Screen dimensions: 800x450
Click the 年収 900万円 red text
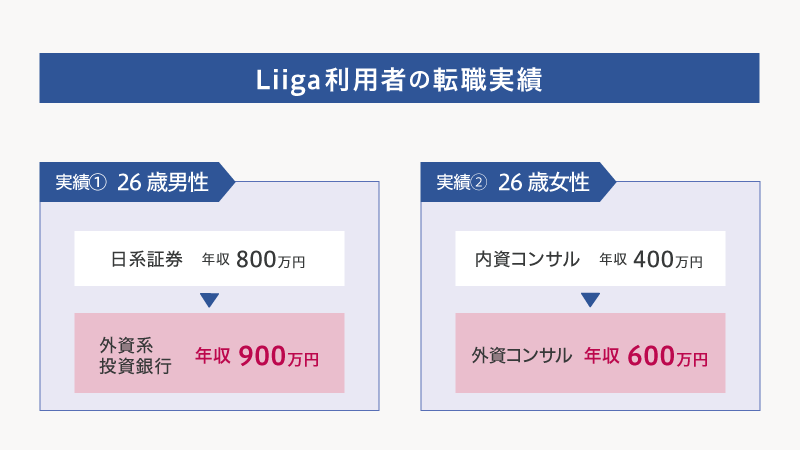(257, 356)
